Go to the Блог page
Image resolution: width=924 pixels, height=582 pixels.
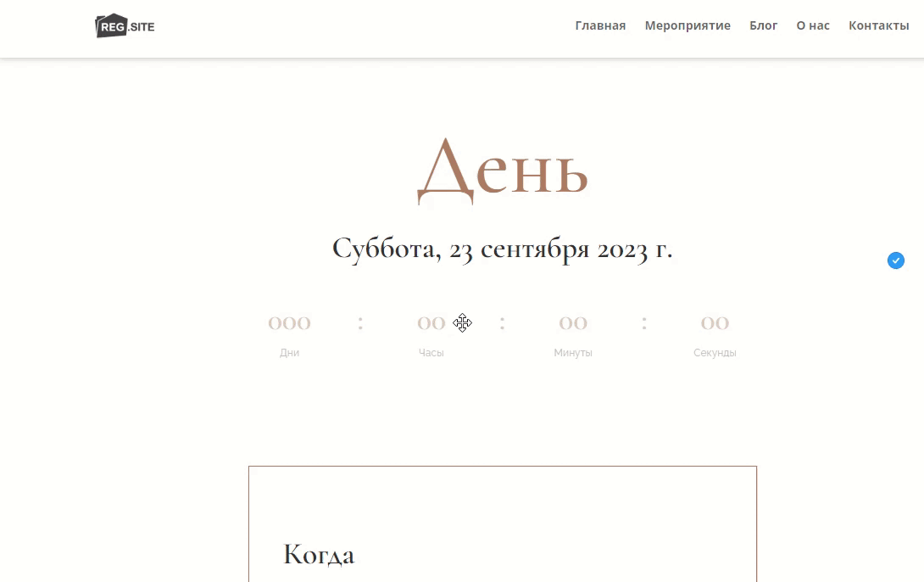763,25
